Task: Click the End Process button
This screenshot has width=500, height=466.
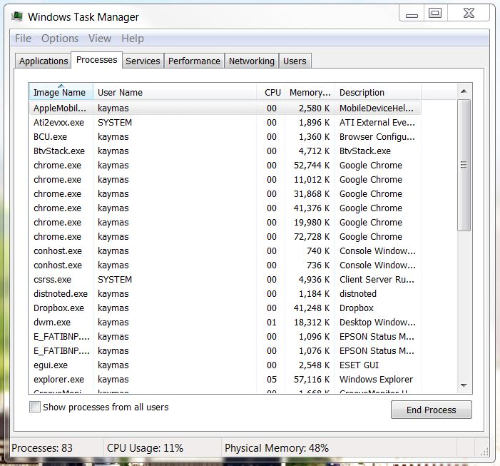Action: [431, 410]
